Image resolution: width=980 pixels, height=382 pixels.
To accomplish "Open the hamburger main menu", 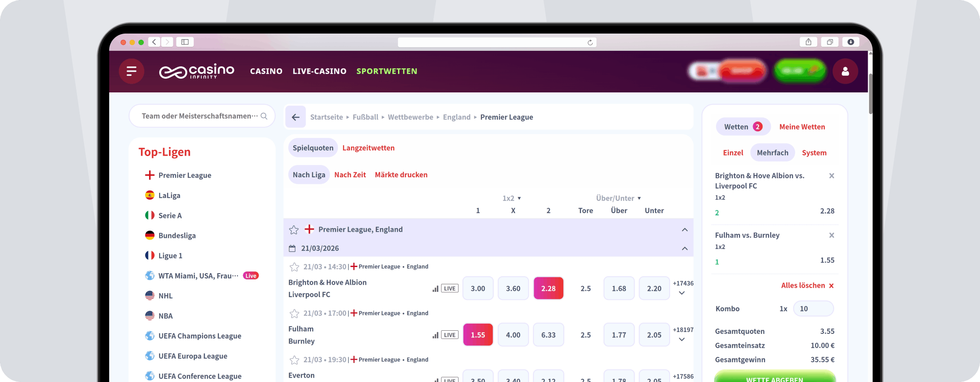I will coord(131,71).
